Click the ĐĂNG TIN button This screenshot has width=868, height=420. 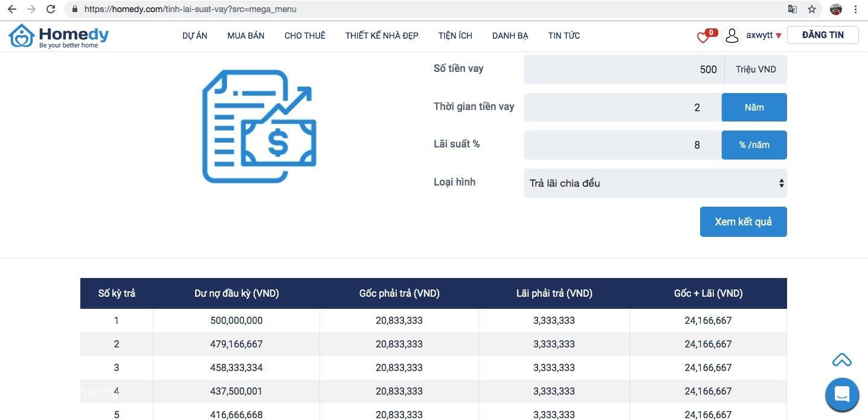[x=823, y=35]
